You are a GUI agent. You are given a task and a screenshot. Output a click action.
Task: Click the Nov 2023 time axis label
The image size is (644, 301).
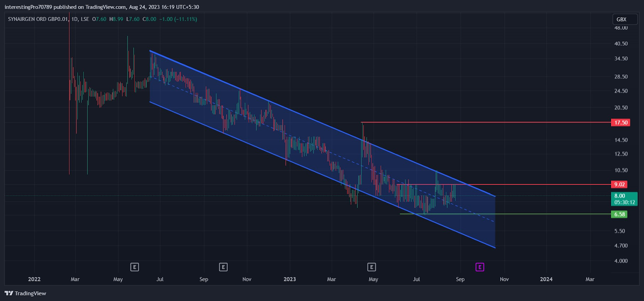point(504,279)
